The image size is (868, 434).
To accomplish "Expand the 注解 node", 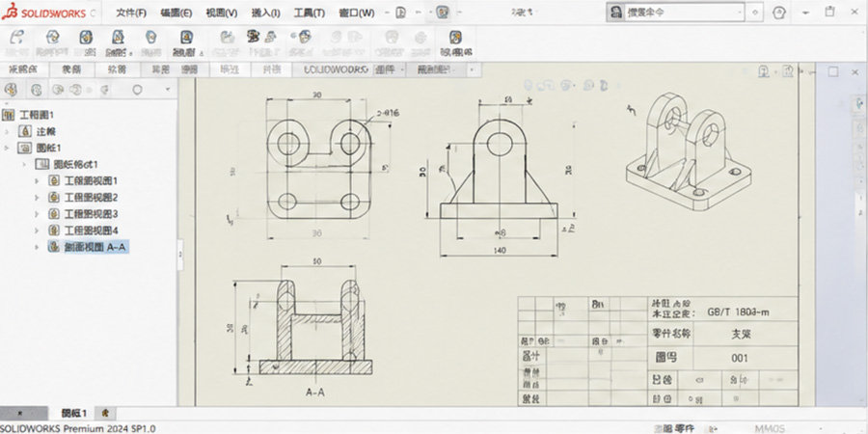I will click(x=7, y=132).
